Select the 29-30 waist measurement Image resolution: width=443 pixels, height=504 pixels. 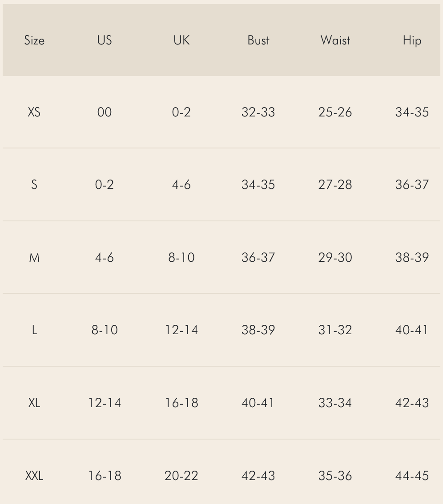pyautogui.click(x=335, y=257)
